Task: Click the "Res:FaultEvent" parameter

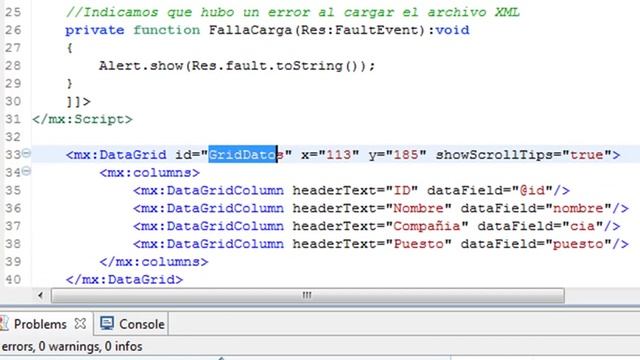Action: [360, 30]
